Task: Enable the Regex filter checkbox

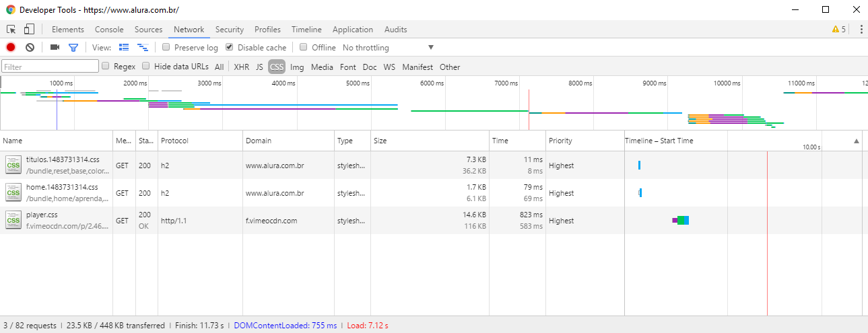Action: click(106, 66)
